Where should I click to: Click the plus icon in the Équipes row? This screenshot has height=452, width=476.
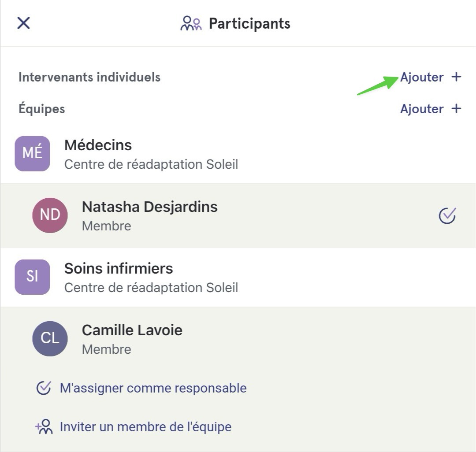click(x=456, y=109)
